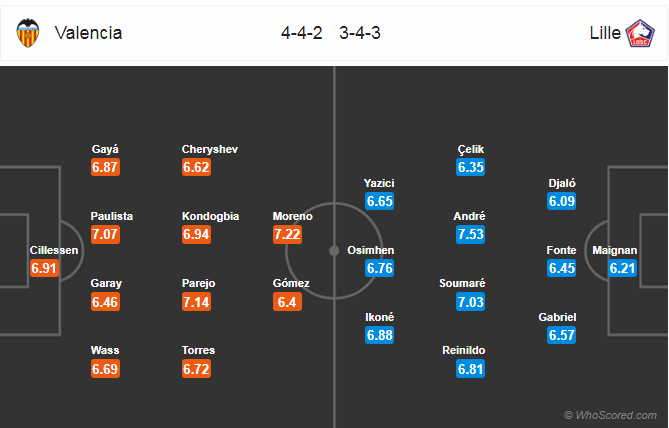Select the 4-4-2 formation label

tap(302, 33)
